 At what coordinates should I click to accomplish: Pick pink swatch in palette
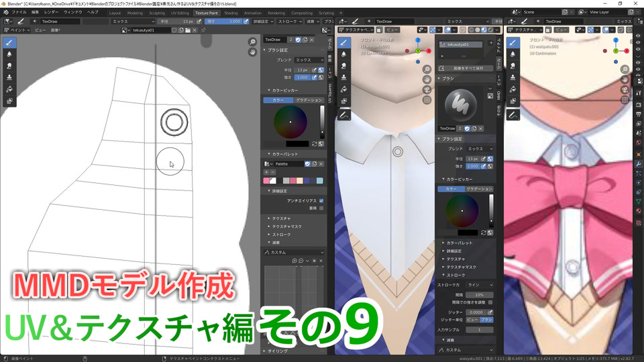[266, 180]
